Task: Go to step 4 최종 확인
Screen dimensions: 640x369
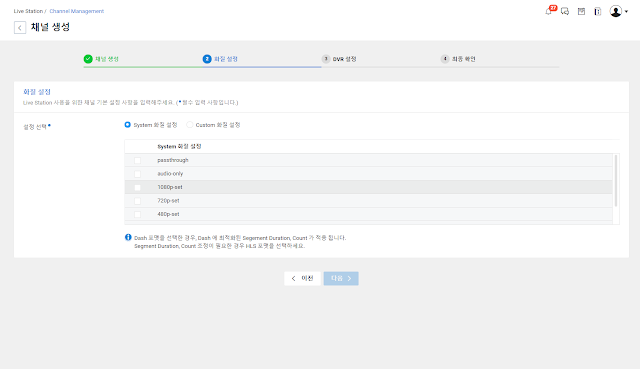Action: pos(458,59)
